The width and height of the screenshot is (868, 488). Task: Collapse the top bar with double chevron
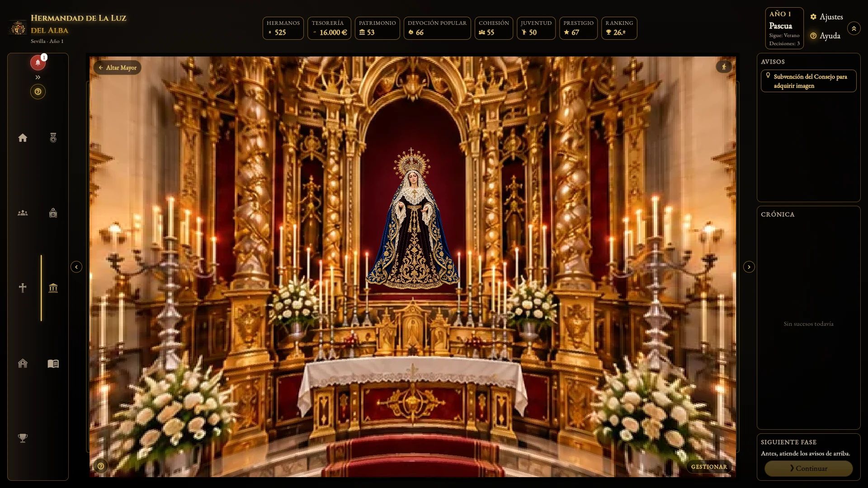click(x=854, y=28)
